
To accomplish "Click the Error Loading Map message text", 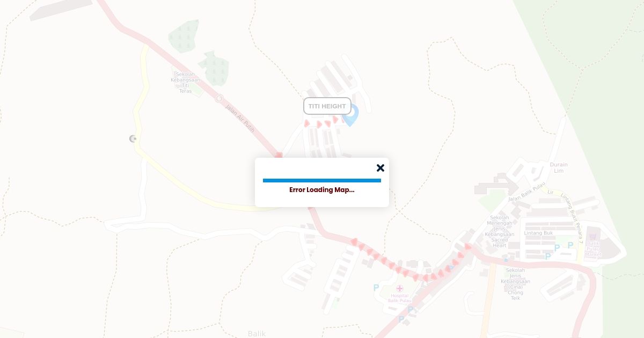I will [x=322, y=190].
